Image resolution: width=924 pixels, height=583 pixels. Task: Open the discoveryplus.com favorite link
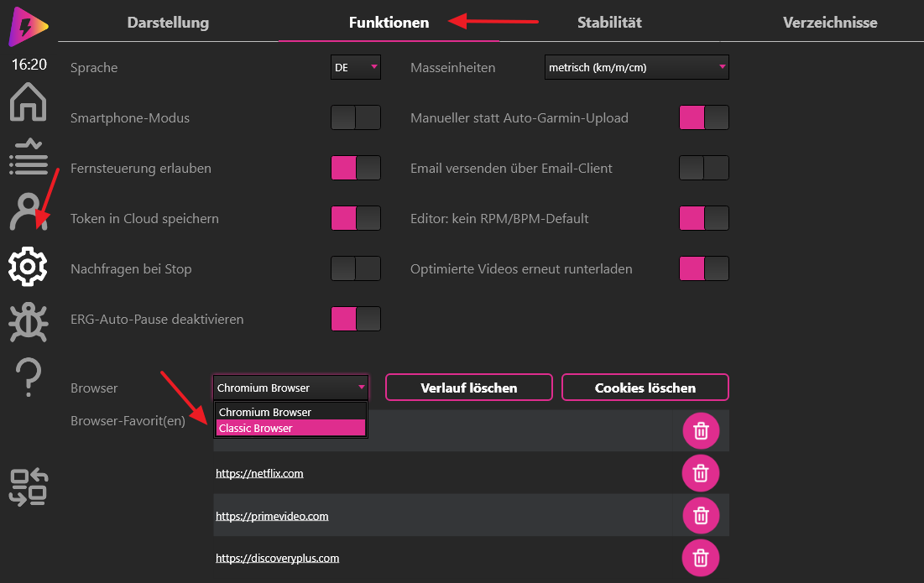point(277,558)
